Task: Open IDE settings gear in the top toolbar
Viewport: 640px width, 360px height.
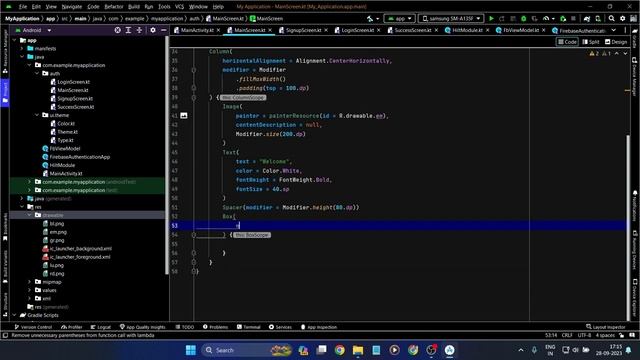Action: click(622, 18)
